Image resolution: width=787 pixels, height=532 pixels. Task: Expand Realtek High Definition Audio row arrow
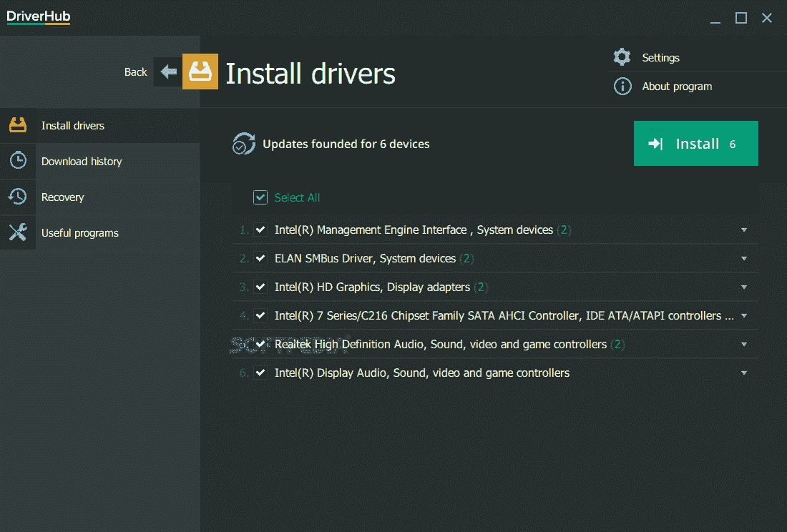pyautogui.click(x=744, y=344)
